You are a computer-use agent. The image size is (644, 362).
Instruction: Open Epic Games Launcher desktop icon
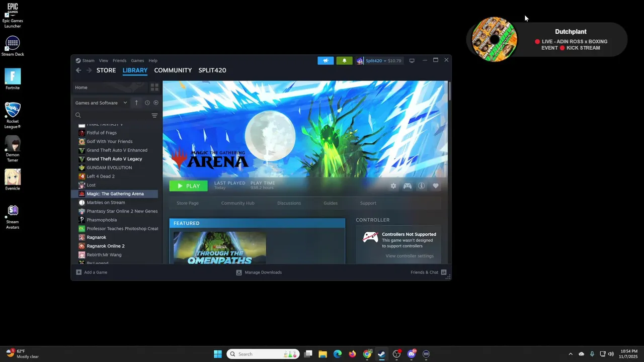point(13,15)
